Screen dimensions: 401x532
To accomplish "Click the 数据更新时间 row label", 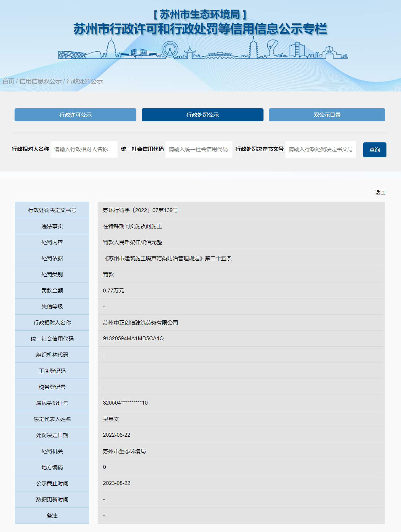I will pos(52,499).
